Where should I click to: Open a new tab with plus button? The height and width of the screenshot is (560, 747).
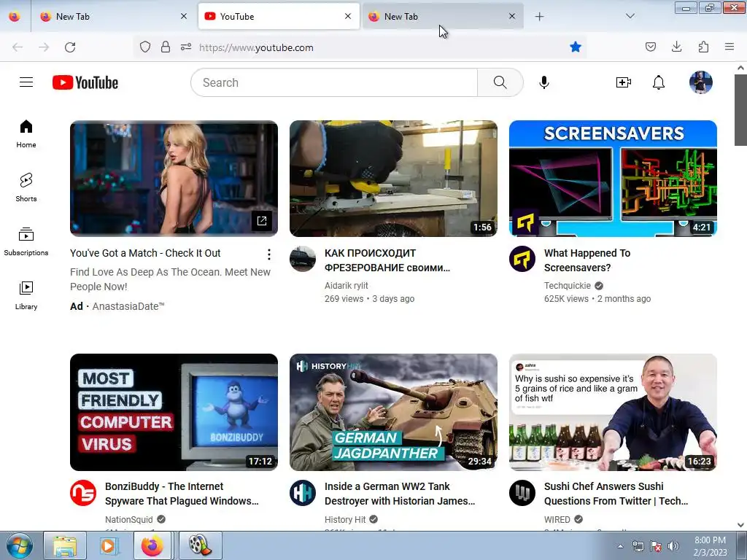(x=539, y=17)
